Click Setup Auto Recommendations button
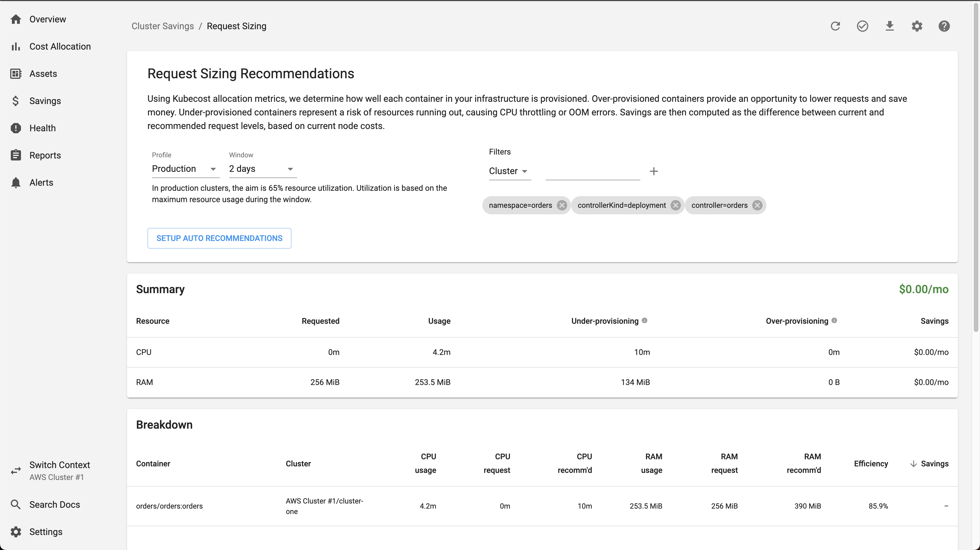Viewport: 980px width, 550px height. pos(219,238)
